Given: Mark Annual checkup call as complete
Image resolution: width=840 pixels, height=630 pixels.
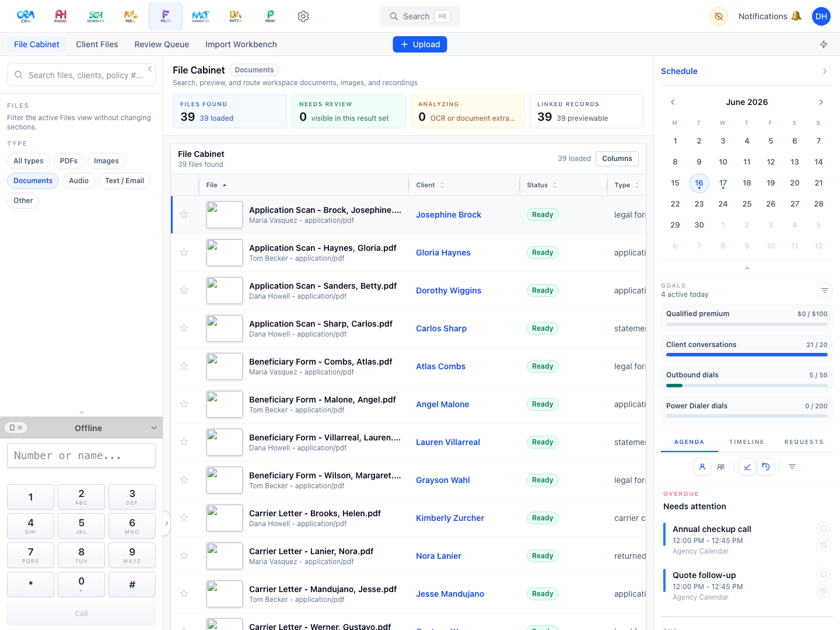Looking at the screenshot, I should coord(823,528).
